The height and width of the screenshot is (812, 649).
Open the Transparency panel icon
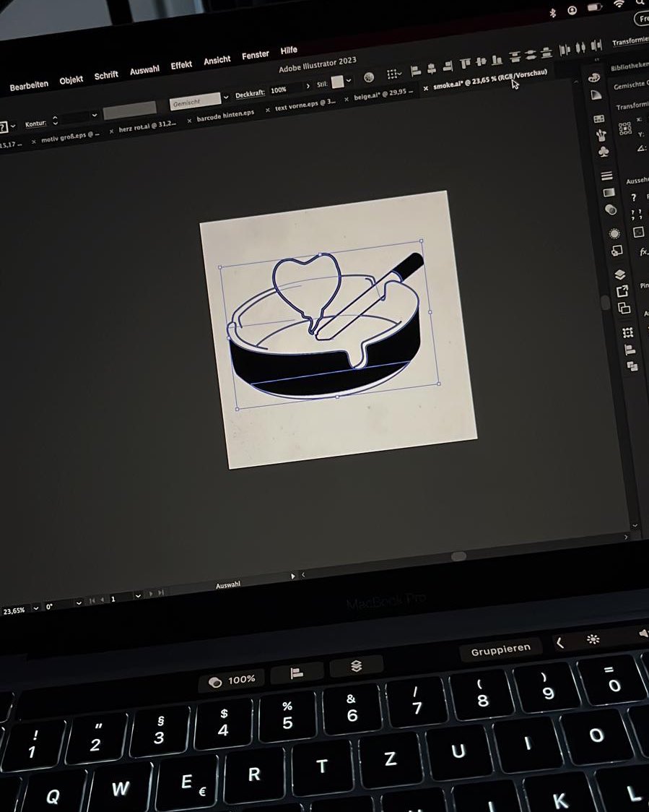[611, 210]
